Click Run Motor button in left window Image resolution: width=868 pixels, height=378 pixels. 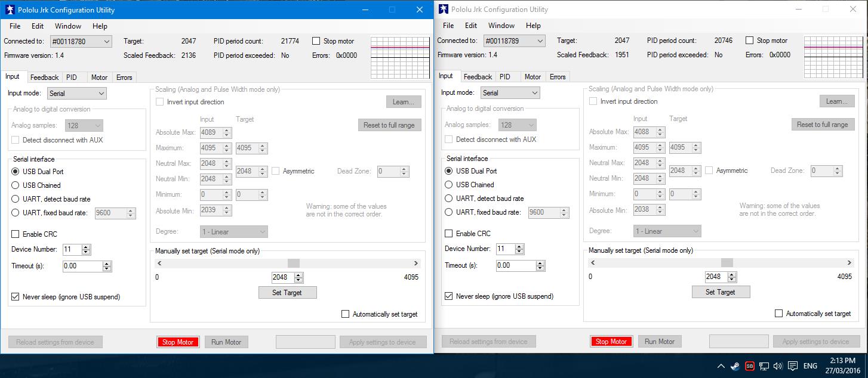pyautogui.click(x=226, y=342)
